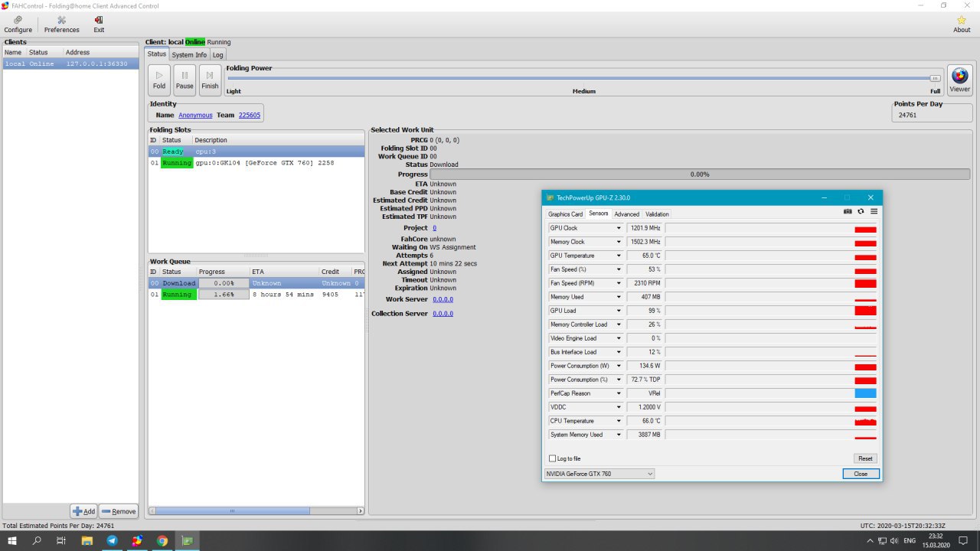
Task: Add a new client with Add button
Action: (83, 511)
